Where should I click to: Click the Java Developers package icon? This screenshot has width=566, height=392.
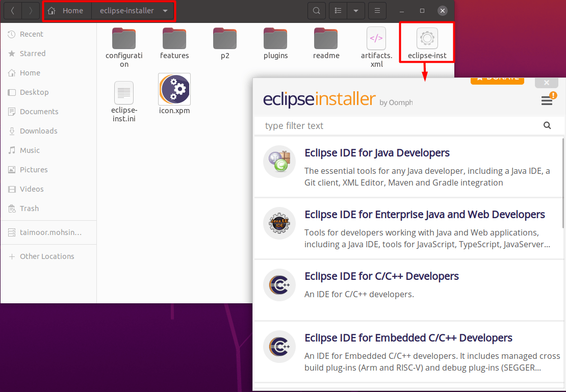279,162
